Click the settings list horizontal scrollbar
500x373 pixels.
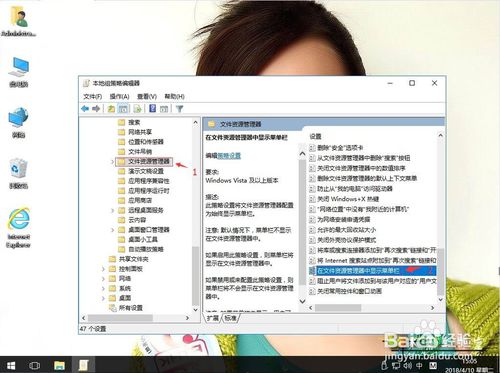(x=371, y=308)
